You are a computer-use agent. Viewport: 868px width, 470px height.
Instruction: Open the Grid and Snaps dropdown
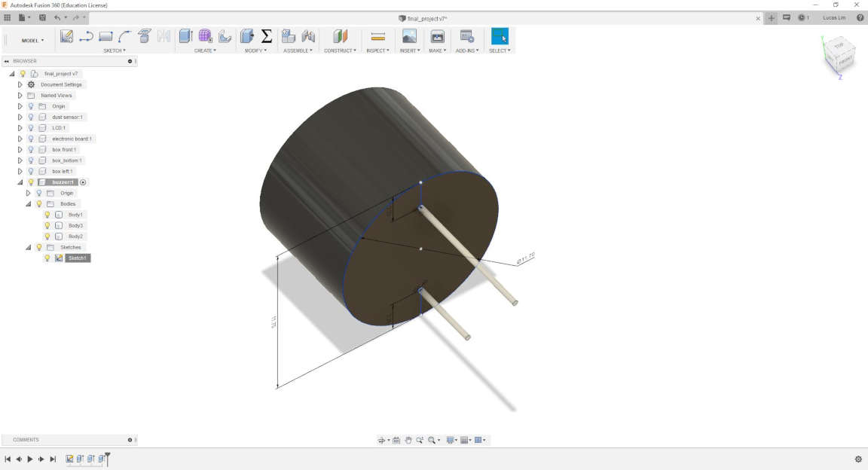pyautogui.click(x=466, y=440)
